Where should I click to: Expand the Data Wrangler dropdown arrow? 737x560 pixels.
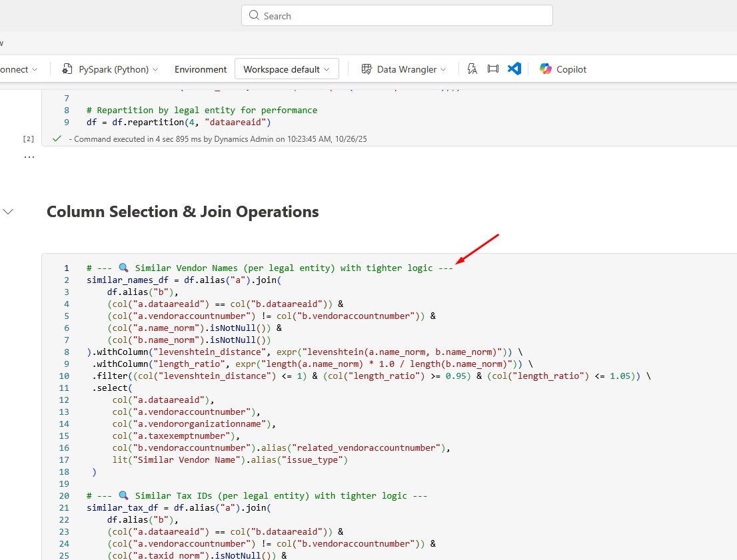[x=443, y=69]
